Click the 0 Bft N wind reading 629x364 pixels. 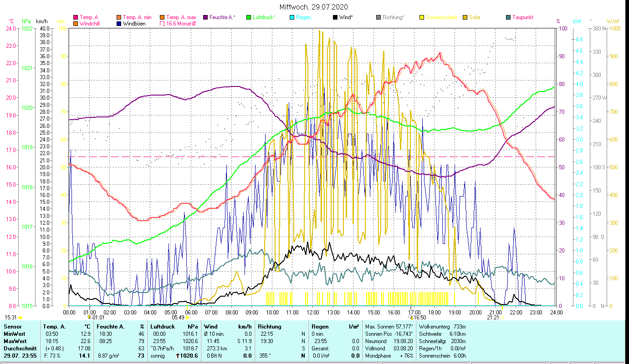pyautogui.click(x=214, y=356)
